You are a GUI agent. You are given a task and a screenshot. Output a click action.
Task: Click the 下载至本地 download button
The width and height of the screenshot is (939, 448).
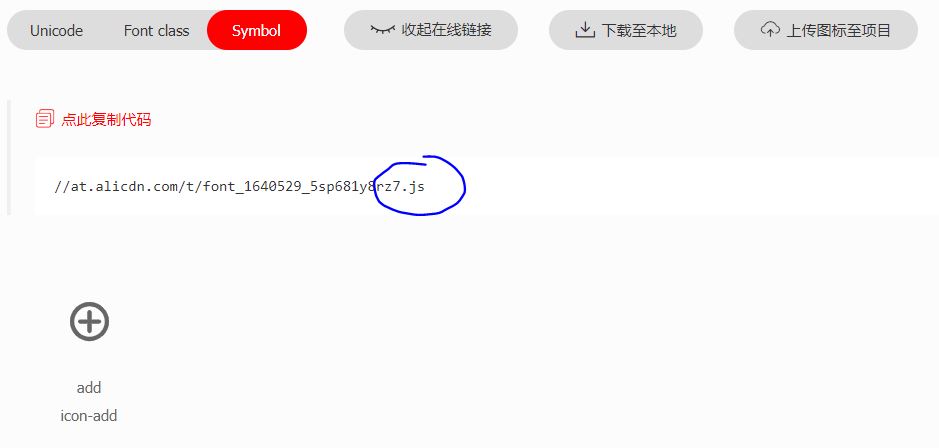(626, 30)
